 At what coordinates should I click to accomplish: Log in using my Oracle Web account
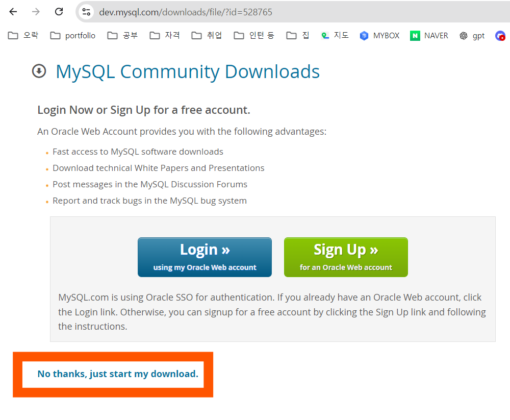(x=205, y=257)
